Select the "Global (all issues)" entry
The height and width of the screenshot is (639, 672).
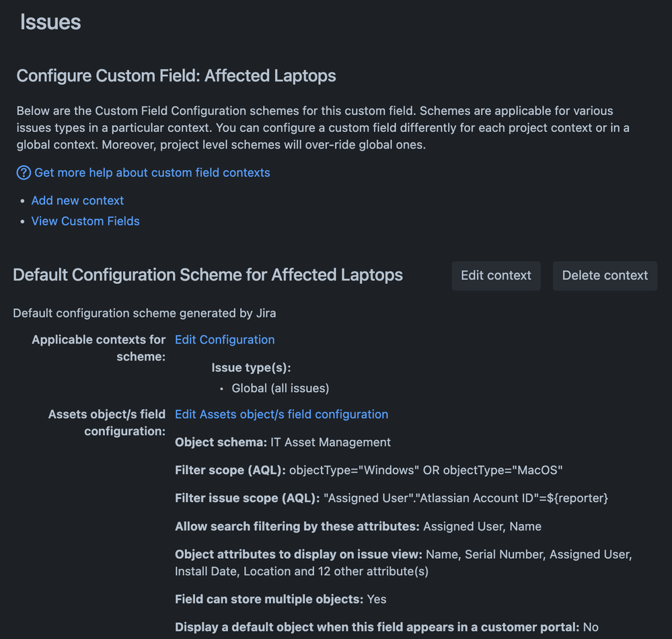coord(280,387)
